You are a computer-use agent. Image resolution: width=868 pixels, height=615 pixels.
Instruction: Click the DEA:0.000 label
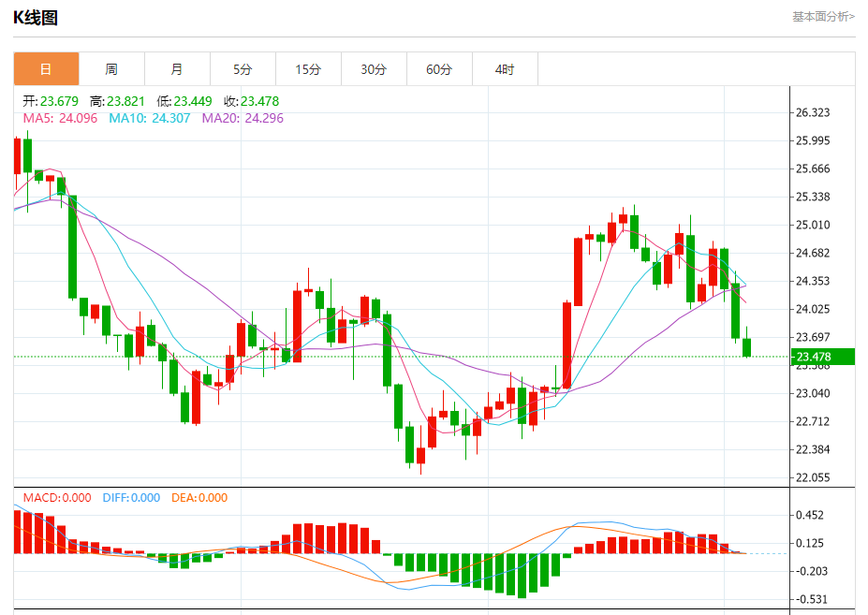pos(199,498)
